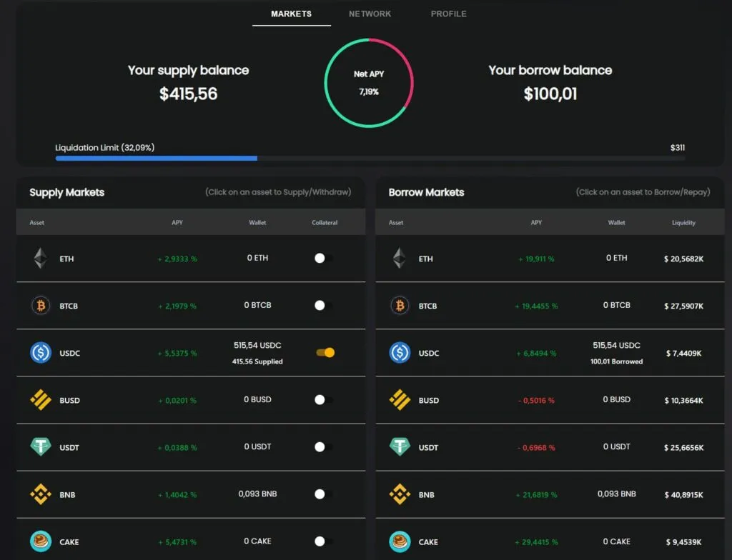Click the Net APY circular gauge
Screen dimensions: 732x560
tap(369, 83)
